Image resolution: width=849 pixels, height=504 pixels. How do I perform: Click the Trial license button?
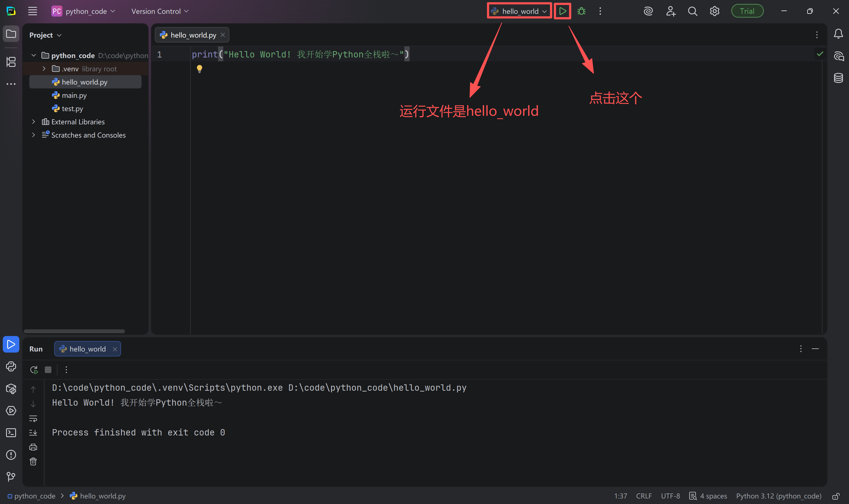(x=747, y=11)
